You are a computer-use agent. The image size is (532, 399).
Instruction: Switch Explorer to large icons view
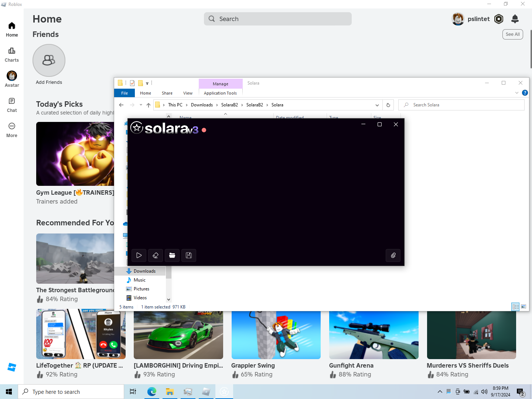click(x=524, y=307)
